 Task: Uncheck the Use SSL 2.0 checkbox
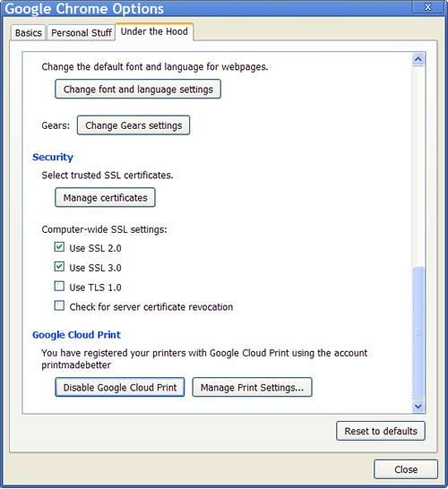click(x=59, y=247)
